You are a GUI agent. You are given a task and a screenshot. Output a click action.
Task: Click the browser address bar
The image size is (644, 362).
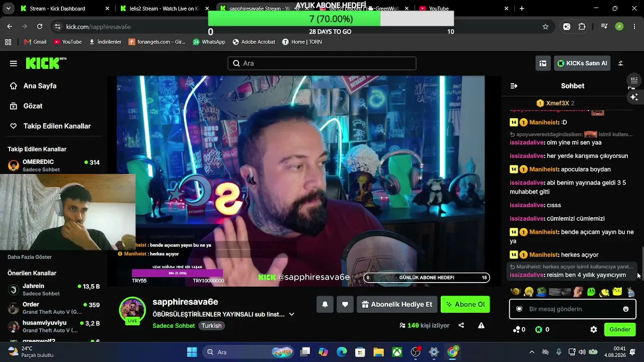click(302, 27)
